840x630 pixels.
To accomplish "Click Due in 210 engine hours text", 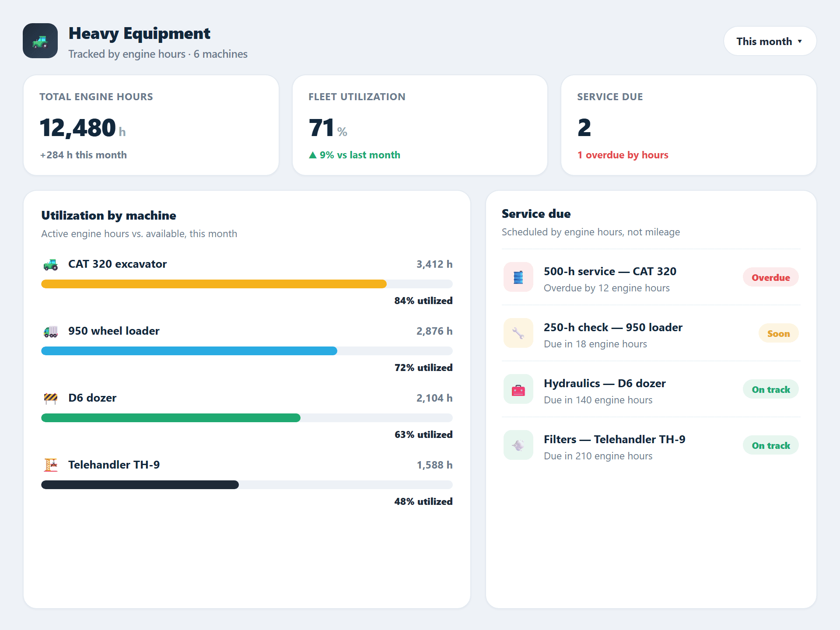I will (x=598, y=456).
